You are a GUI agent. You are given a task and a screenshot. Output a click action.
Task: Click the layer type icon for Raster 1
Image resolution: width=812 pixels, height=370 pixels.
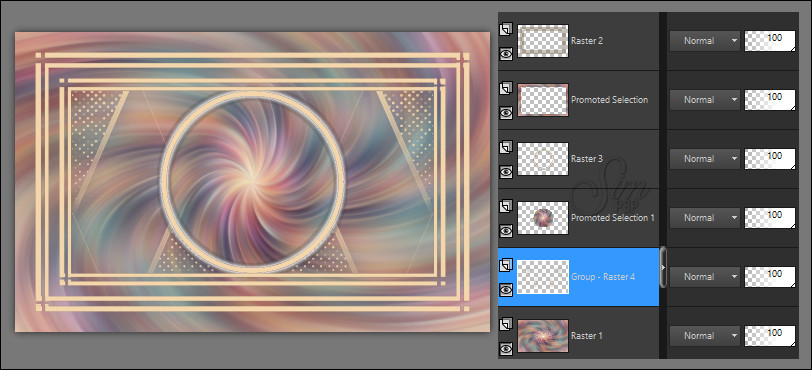[506, 325]
